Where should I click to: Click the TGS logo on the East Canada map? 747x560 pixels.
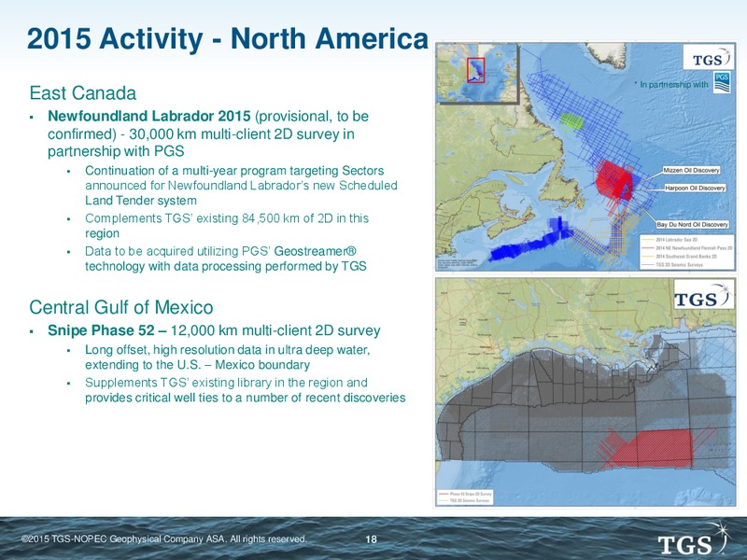point(709,58)
